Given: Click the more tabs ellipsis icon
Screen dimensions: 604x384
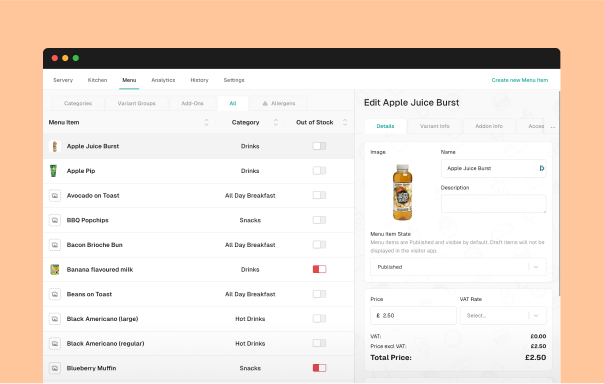Looking at the screenshot, I should pos(553,127).
